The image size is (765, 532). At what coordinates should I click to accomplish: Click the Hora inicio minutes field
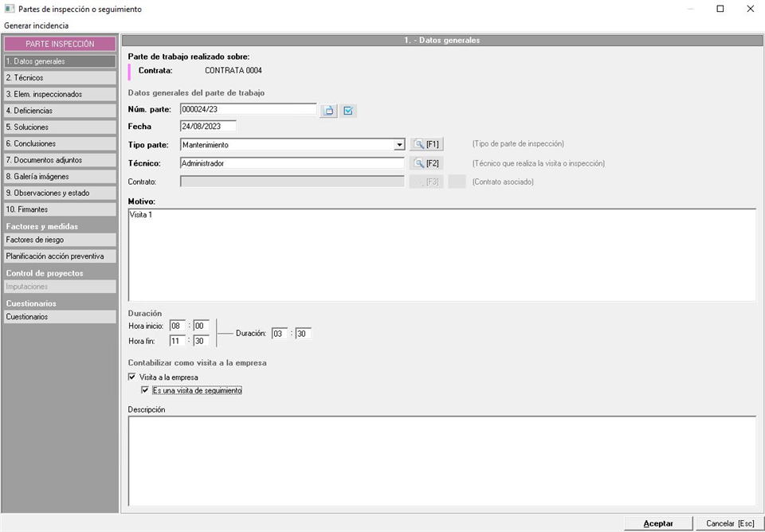tap(202, 326)
